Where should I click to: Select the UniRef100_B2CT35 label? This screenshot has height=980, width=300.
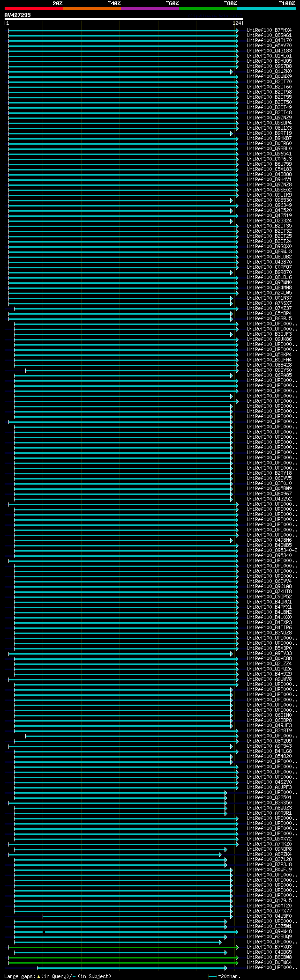(x=269, y=226)
